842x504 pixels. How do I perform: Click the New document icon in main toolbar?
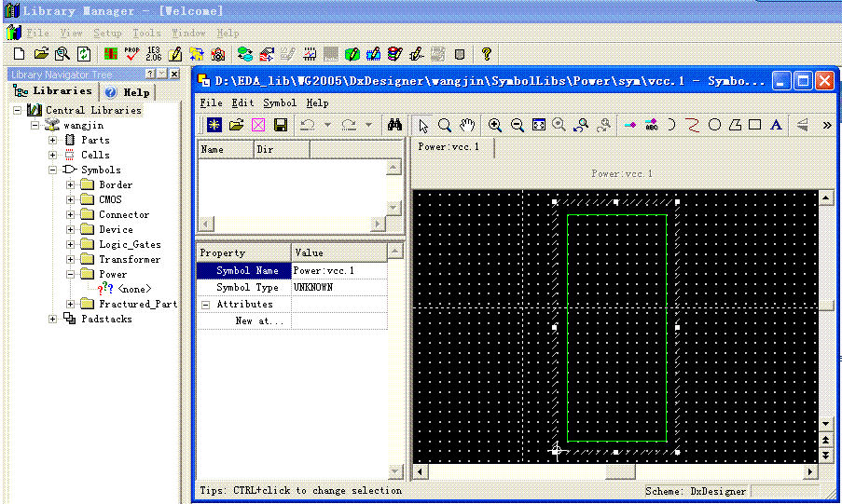18,55
